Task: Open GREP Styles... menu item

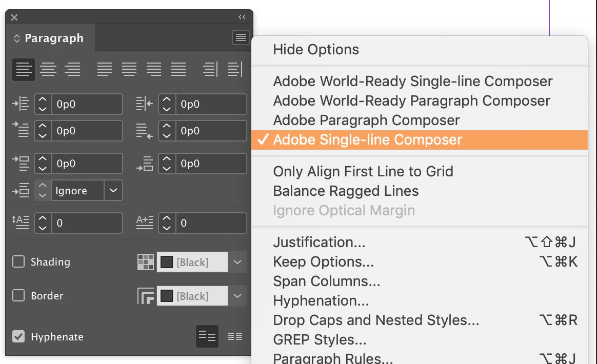Action: 420,339
